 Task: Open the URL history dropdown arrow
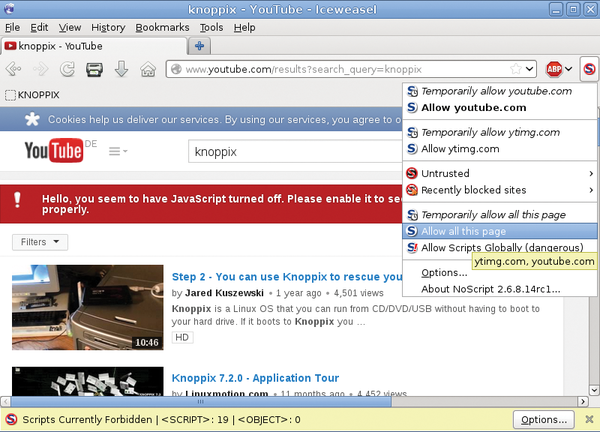tap(530, 69)
